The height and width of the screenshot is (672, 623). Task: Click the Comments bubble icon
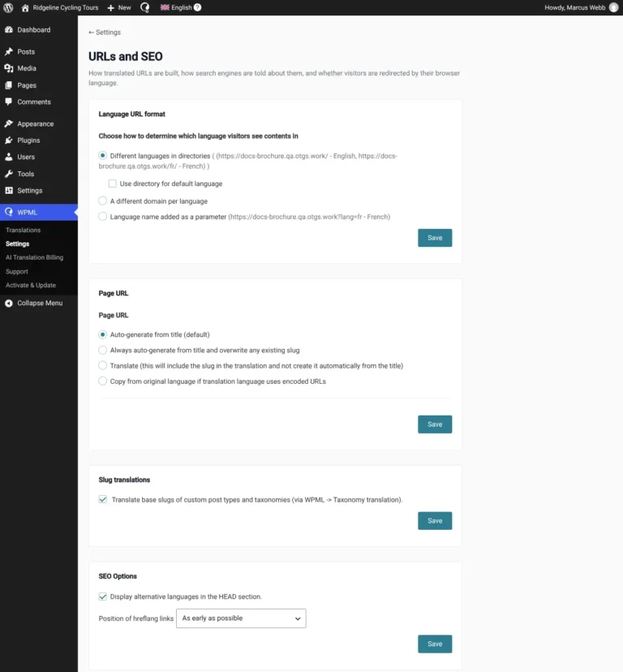coord(9,101)
